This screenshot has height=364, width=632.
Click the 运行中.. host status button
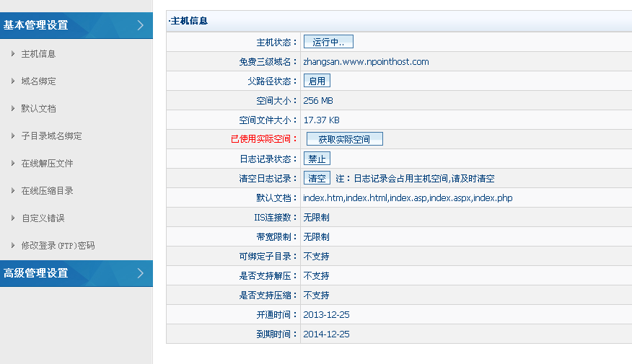pyautogui.click(x=328, y=42)
